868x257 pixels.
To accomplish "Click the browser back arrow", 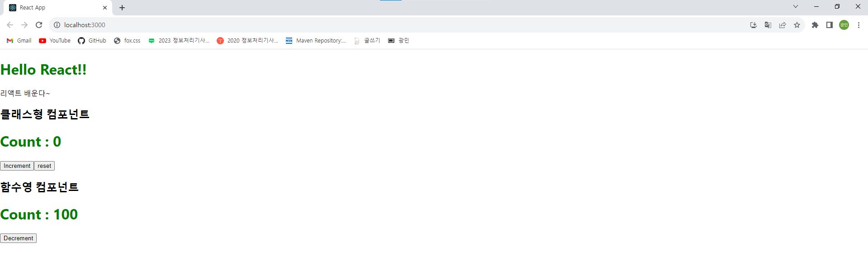I will click(x=10, y=25).
